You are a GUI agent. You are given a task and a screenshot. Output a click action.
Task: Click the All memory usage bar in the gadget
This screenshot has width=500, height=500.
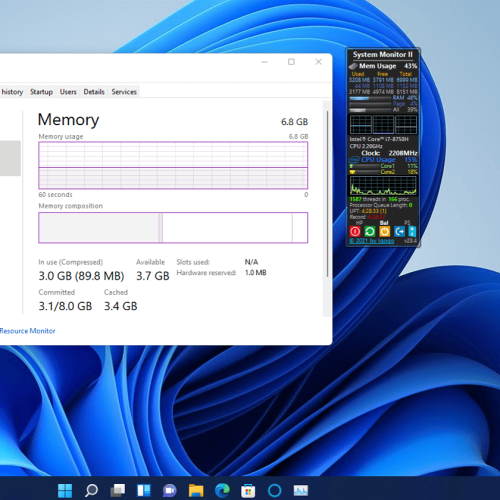coord(370,110)
